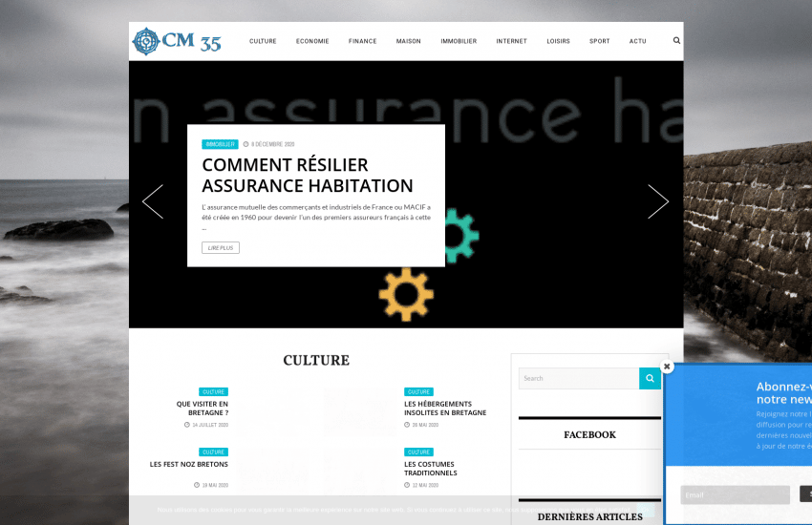
Task: Click Culture tag above 'Les costumes traditionnels'
Action: pyautogui.click(x=419, y=452)
